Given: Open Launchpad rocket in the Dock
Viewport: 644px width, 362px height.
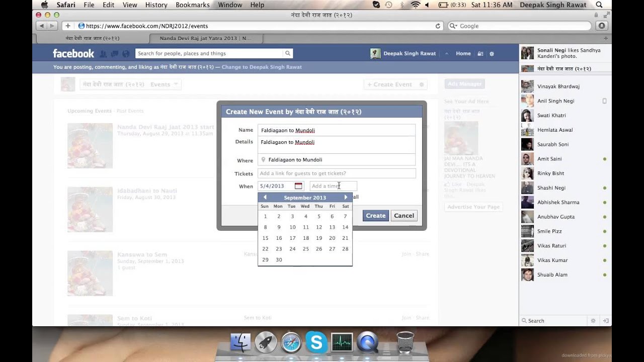Looking at the screenshot, I should tap(266, 342).
